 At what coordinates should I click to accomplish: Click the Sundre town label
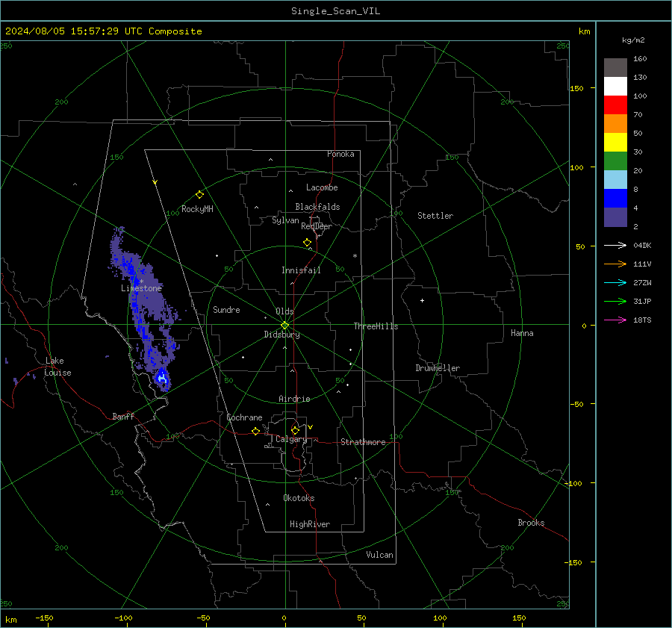point(226,310)
